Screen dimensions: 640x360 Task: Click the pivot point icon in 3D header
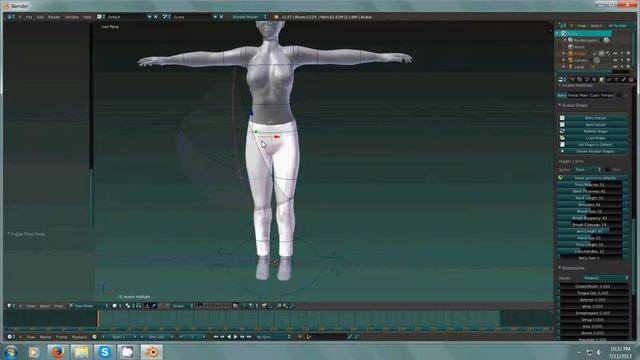[x=128, y=306]
